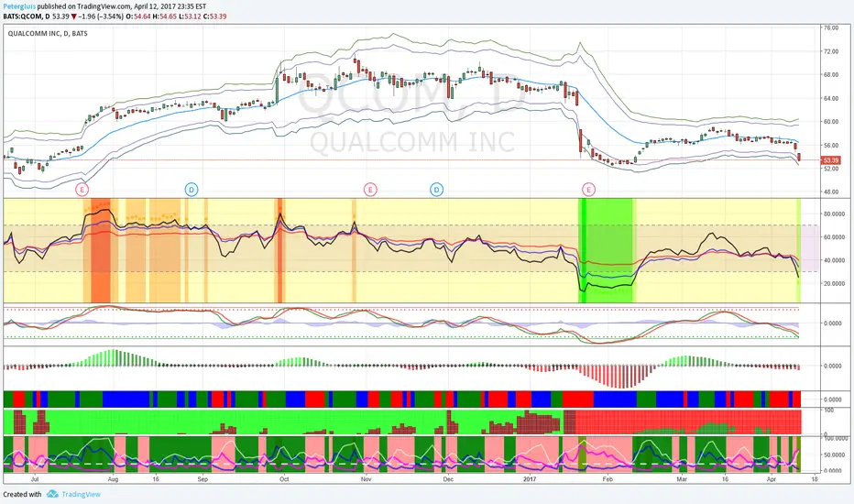
Task: Click the 48.00 price axis label
Action: tap(831, 192)
